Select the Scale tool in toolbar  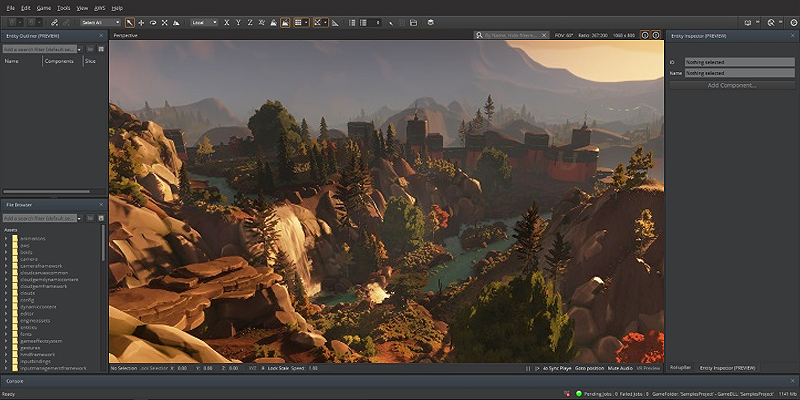164,22
